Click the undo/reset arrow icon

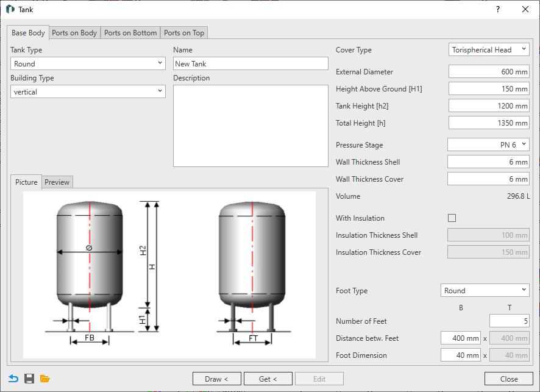13,379
